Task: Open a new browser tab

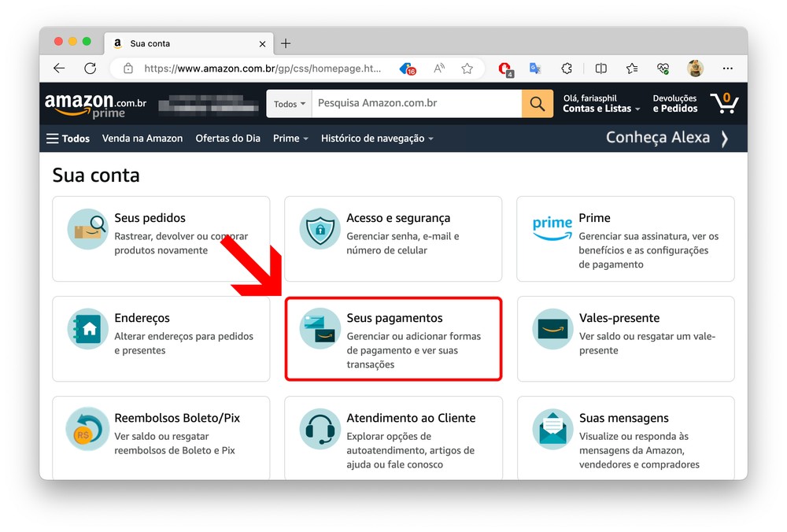Action: (x=286, y=43)
